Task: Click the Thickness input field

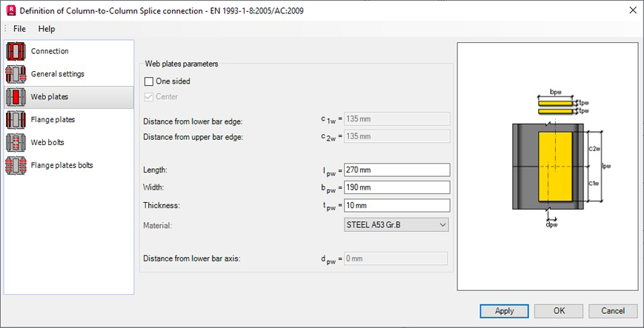Action: point(397,206)
